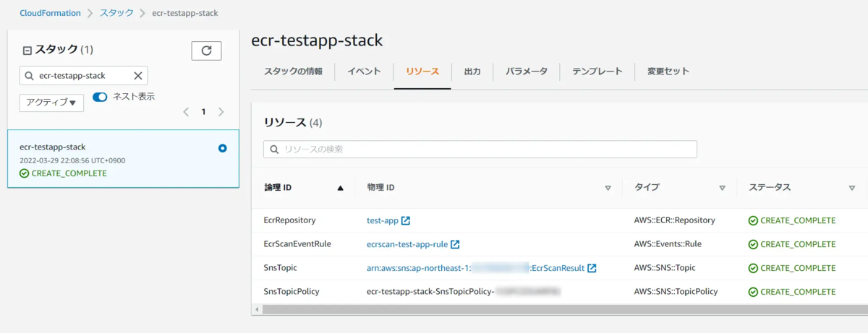
Task: Open the external link icon beside EcrScanResult
Action: [x=592, y=268]
